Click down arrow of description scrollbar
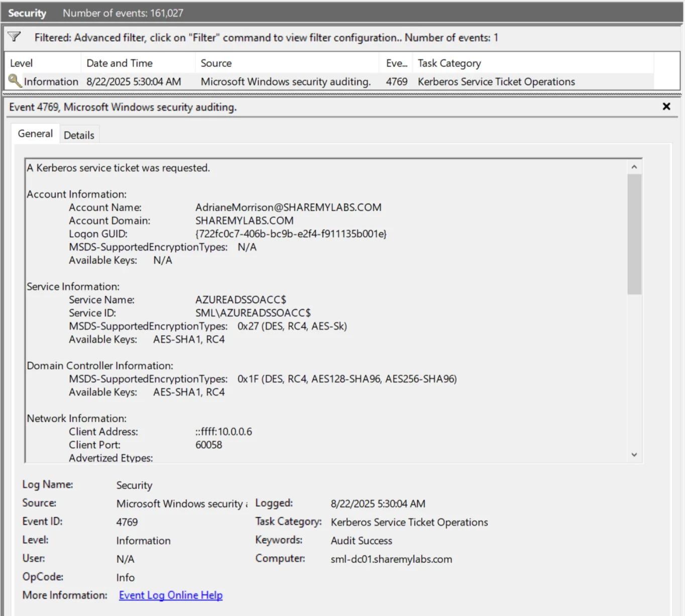685x616 pixels. [634, 455]
